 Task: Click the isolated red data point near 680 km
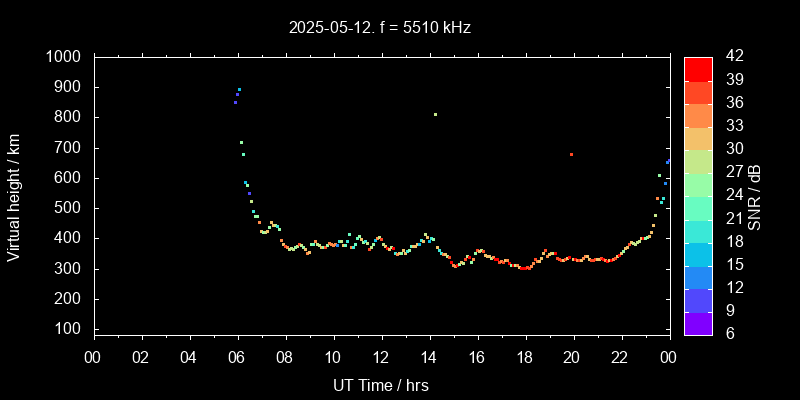coord(571,154)
